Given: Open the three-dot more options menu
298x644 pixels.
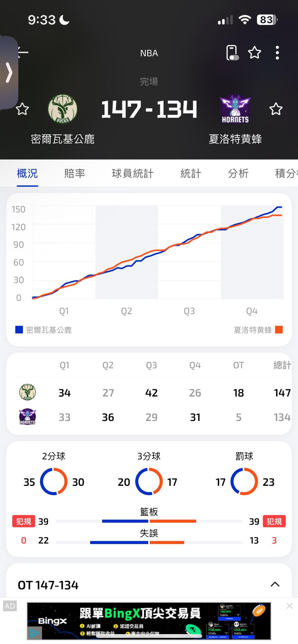Looking at the screenshot, I should tap(277, 52).
